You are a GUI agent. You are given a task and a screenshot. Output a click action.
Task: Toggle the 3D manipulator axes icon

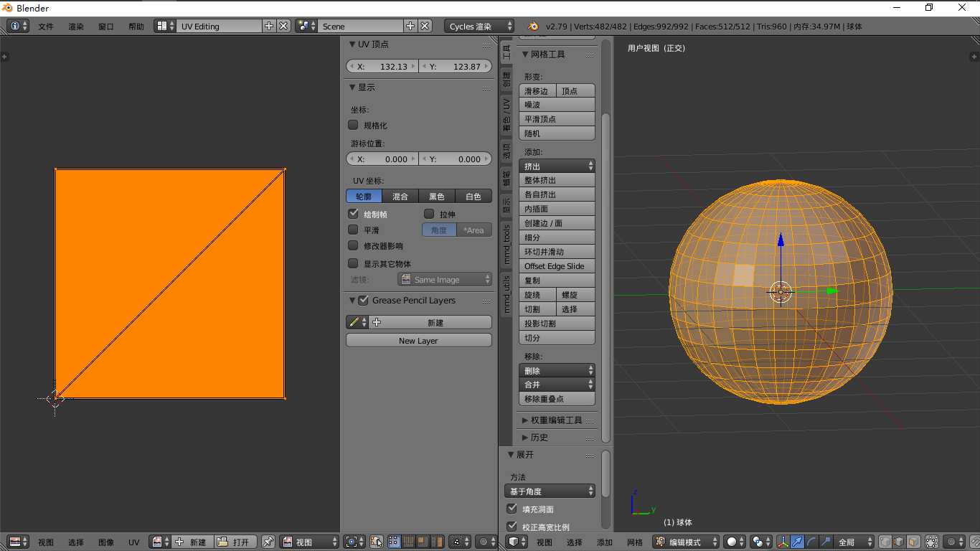coord(783,542)
